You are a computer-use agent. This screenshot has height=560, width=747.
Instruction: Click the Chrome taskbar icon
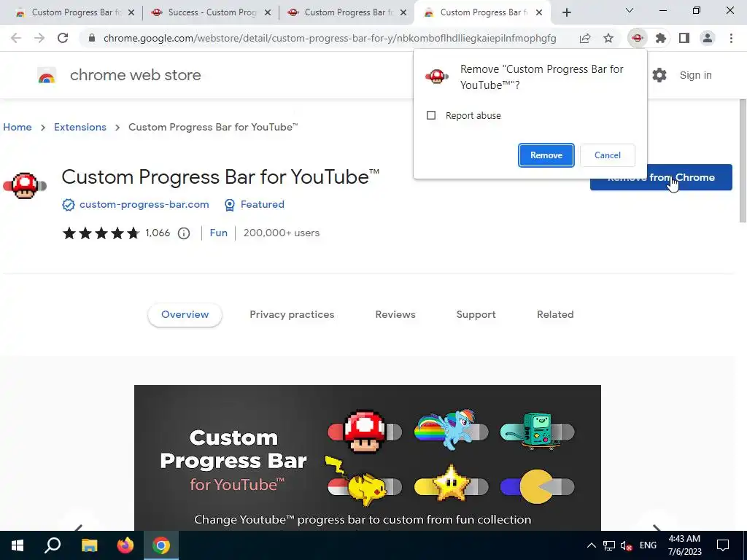(161, 545)
